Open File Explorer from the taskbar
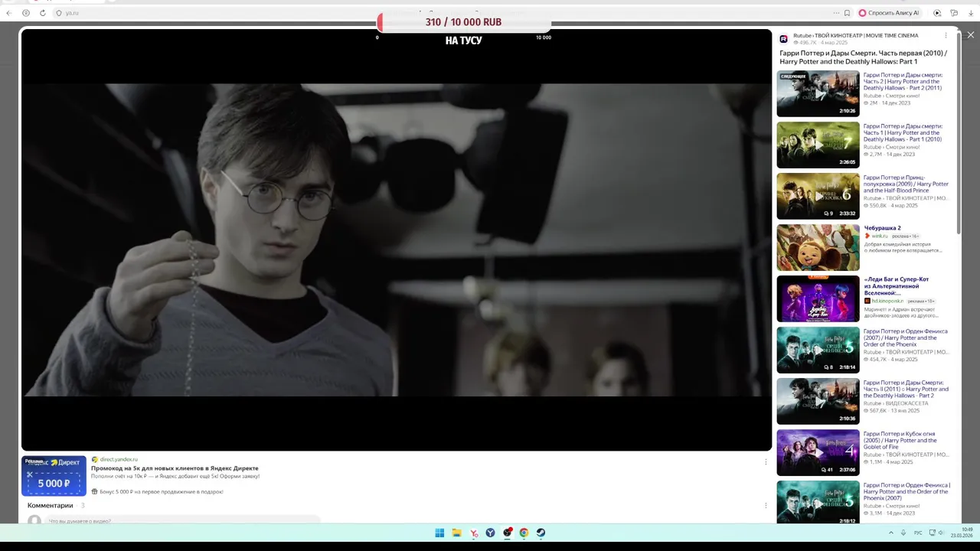Viewport: 980px width, 551px height. tap(456, 533)
